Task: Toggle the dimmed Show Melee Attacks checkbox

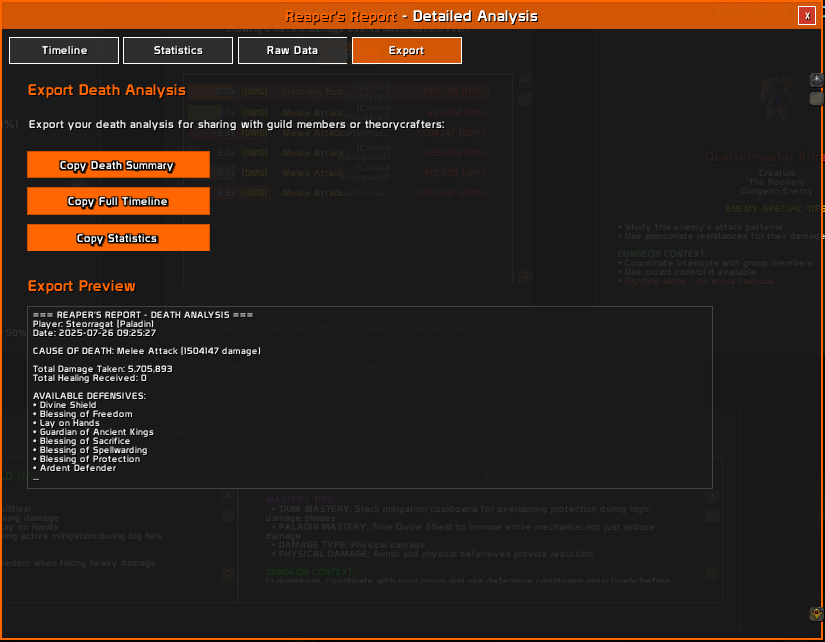Action: tap(202, 366)
